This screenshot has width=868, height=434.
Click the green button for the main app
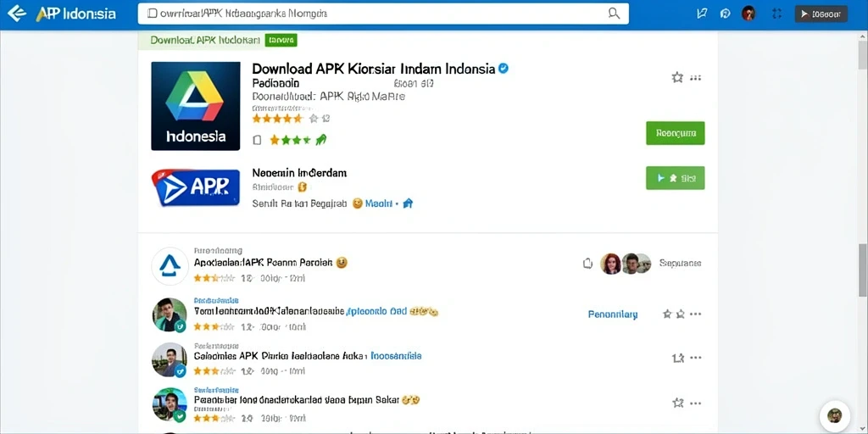tap(676, 133)
